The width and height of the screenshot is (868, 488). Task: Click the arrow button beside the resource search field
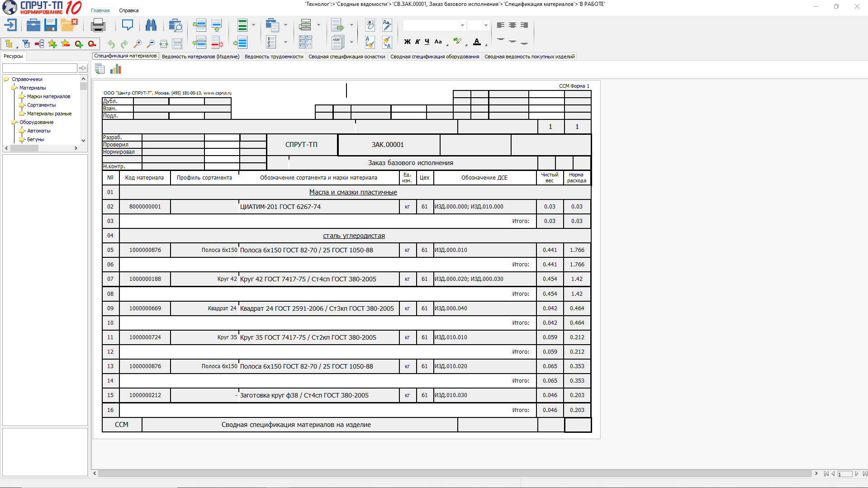pyautogui.click(x=82, y=68)
